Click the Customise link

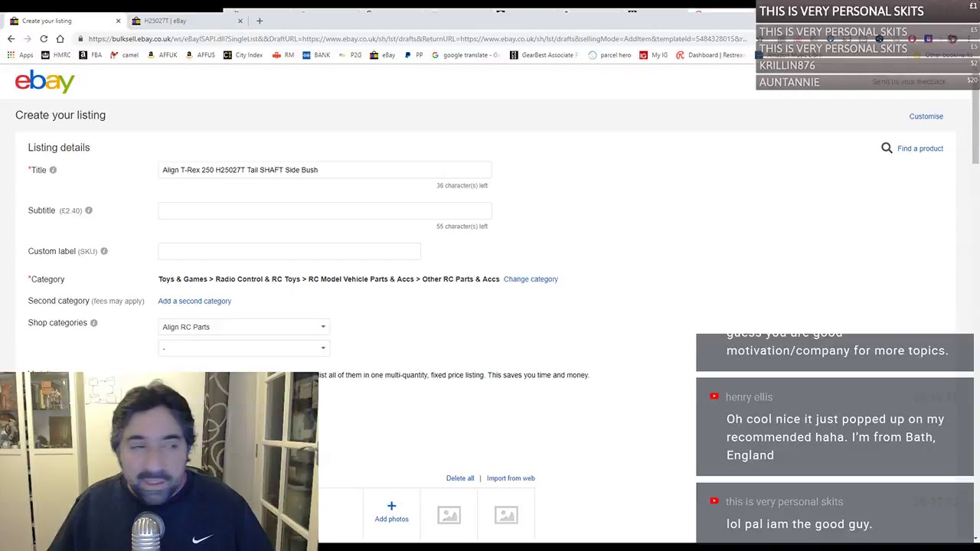[x=926, y=116]
